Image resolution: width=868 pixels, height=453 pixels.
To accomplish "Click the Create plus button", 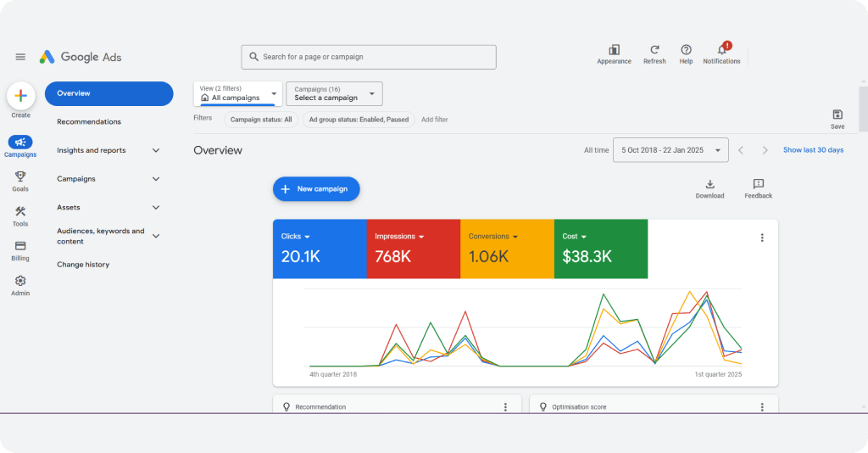I will pos(20,96).
